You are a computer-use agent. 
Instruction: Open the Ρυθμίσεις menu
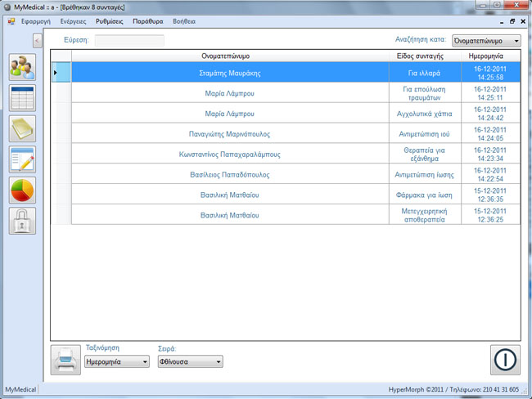tap(110, 21)
